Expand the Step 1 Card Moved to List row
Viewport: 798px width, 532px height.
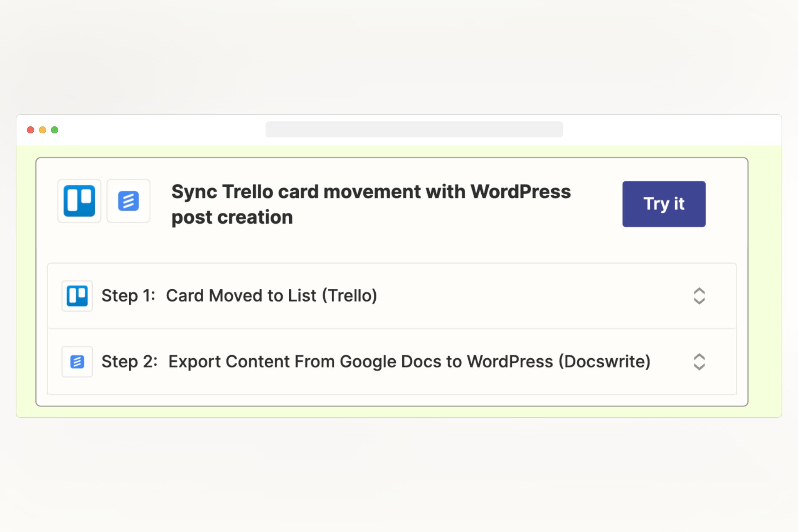click(x=699, y=296)
